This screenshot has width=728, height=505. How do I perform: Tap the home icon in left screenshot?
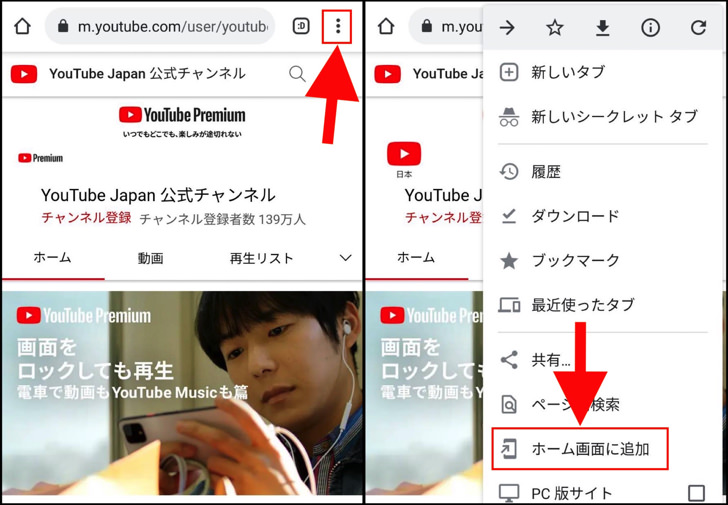22,26
